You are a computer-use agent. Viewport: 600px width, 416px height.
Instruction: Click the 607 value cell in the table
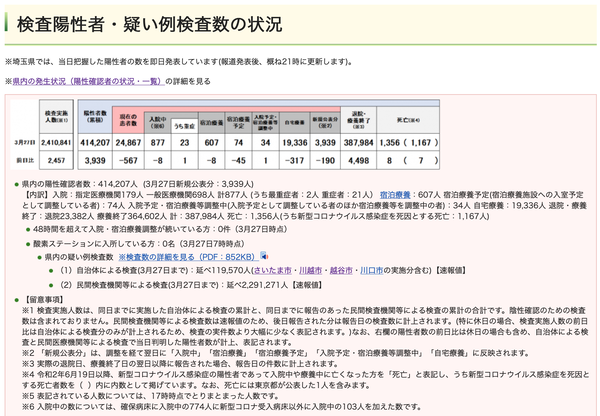(x=211, y=142)
